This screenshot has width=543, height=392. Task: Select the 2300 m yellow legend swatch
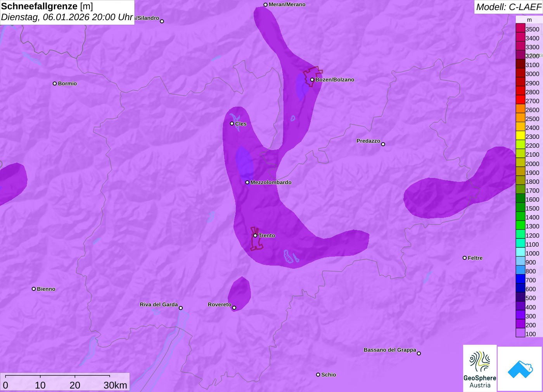(x=520, y=136)
